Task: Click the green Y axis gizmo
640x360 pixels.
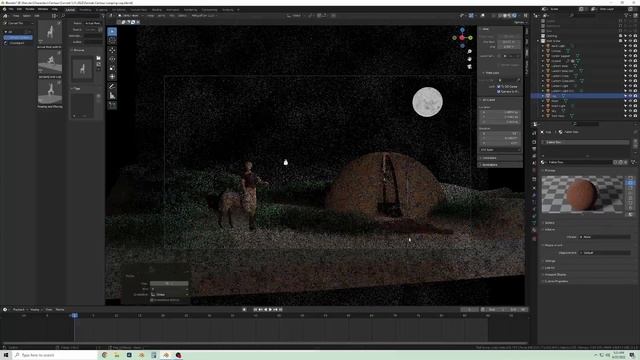Action: 470,38
